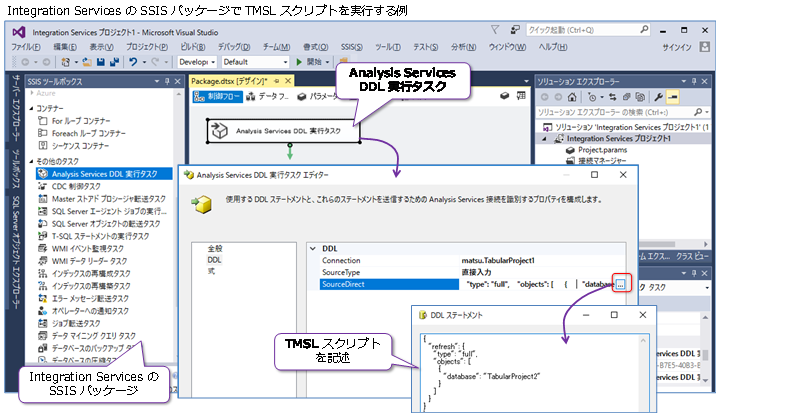Image resolution: width=800 pixels, height=415 pixels.
Task: Click Analysis Services DDL task box on canvas
Action: [x=284, y=131]
